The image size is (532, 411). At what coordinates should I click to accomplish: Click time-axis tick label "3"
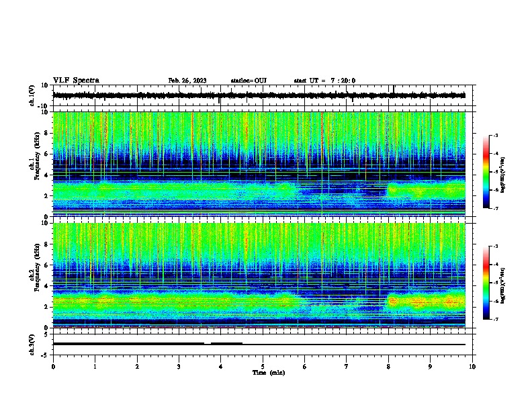(x=179, y=367)
